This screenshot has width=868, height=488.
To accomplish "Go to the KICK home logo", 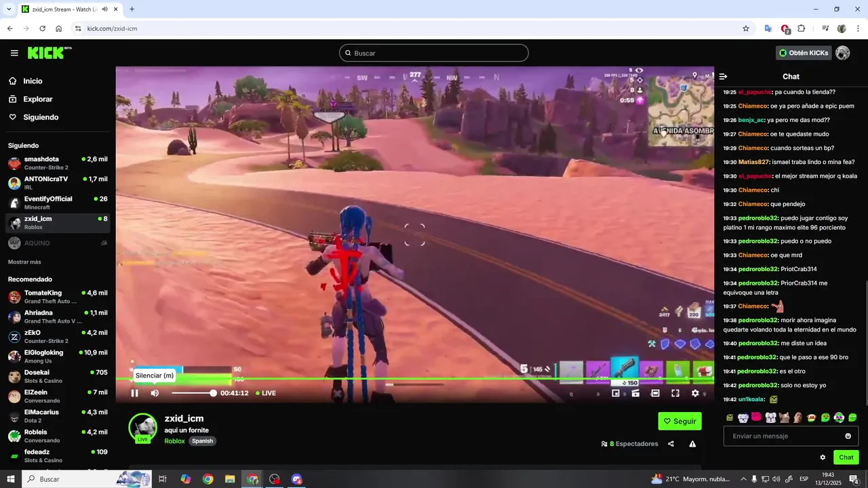I will pyautogui.click(x=50, y=53).
